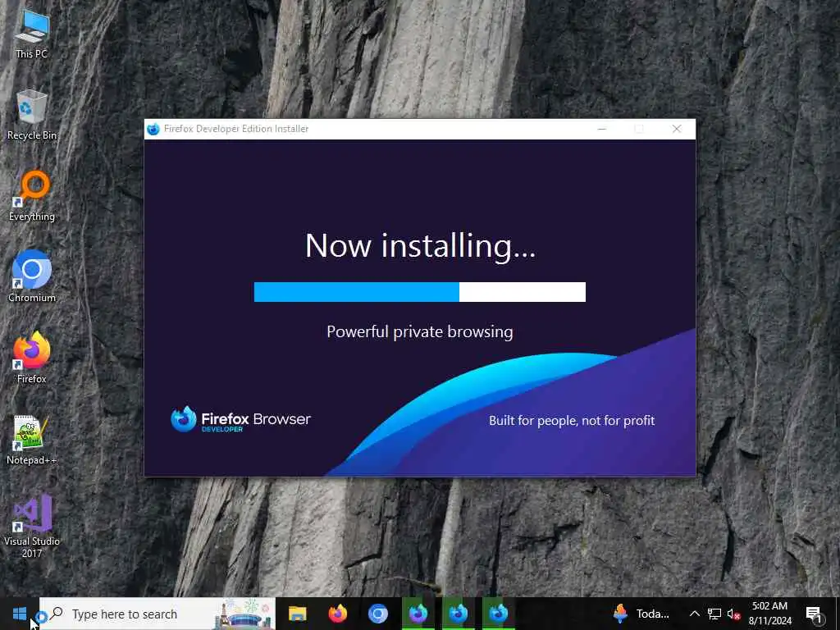The image size is (840, 630).
Task: Show hidden system tray icons
Action: pos(694,614)
